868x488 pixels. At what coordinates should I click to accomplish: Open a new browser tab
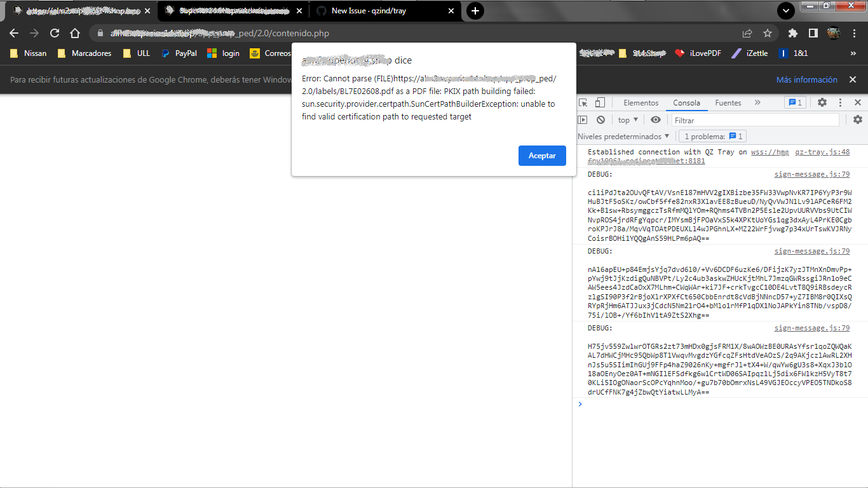475,11
